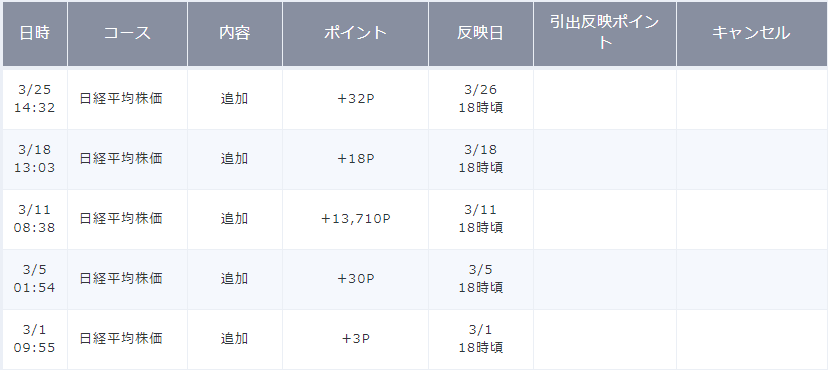Click the 反映日 column header
The width and height of the screenshot is (828, 370).
pos(481,34)
